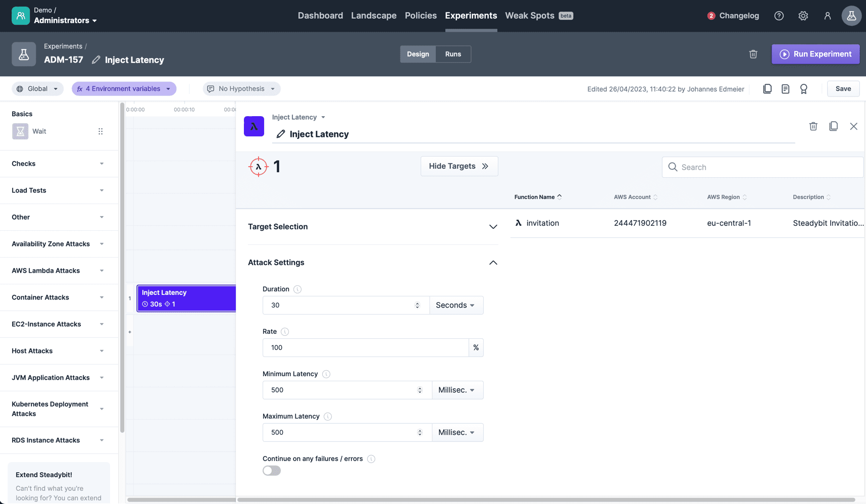Open the Seconds unit dropdown for Duration
Screen dimensions: 866x504
(455, 305)
